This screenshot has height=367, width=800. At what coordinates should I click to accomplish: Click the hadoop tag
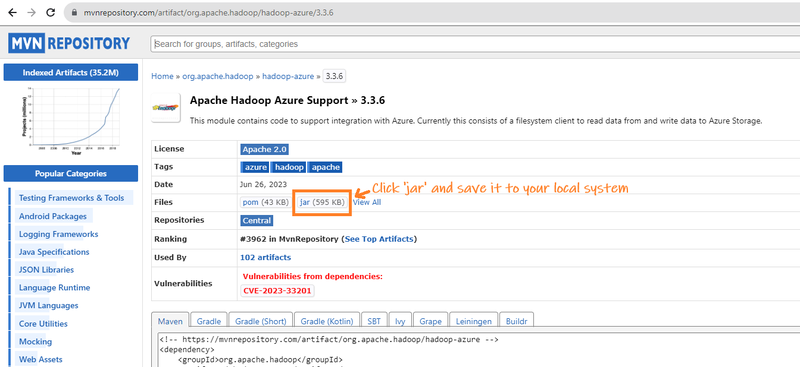(x=289, y=167)
